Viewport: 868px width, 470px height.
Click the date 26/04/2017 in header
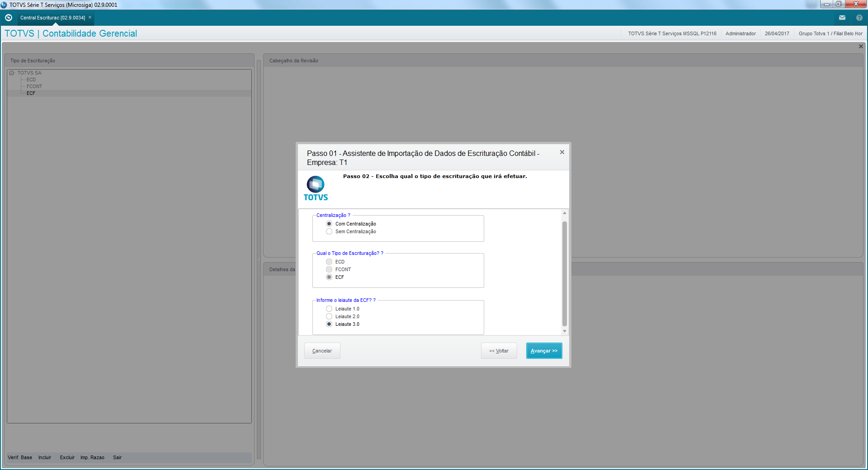click(x=777, y=33)
